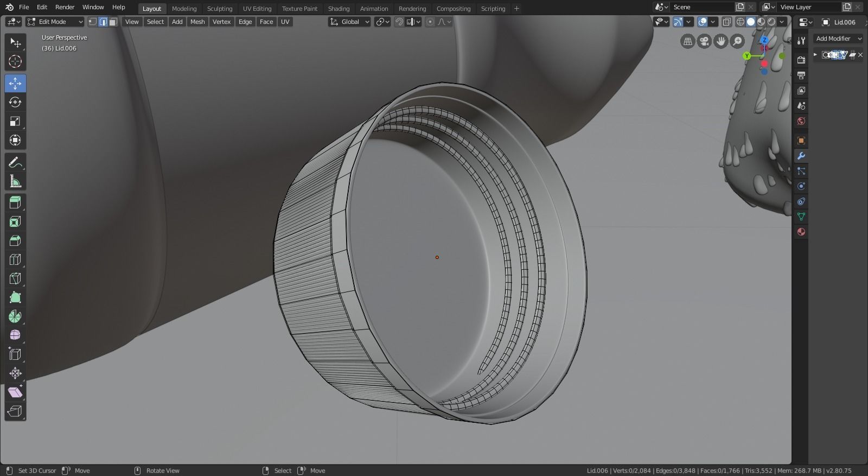Open the Object properties tab
Screen dimensions: 868x476
[801, 140]
